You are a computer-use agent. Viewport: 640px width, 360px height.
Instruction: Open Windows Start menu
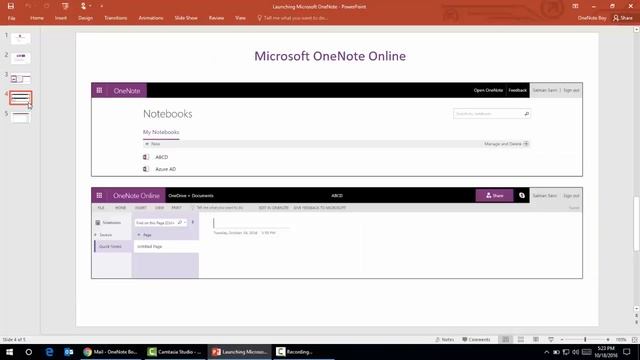[x=9, y=352]
